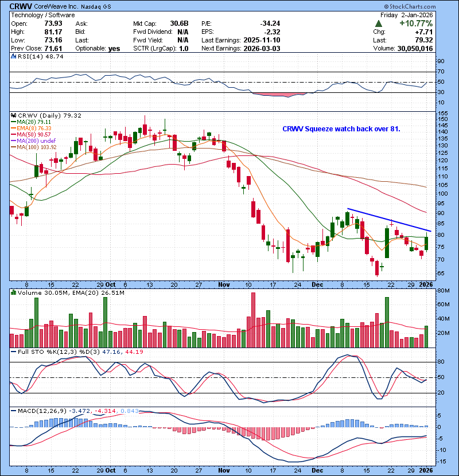
Task: Click the Last price 79.32 in header
Action: coord(424,40)
